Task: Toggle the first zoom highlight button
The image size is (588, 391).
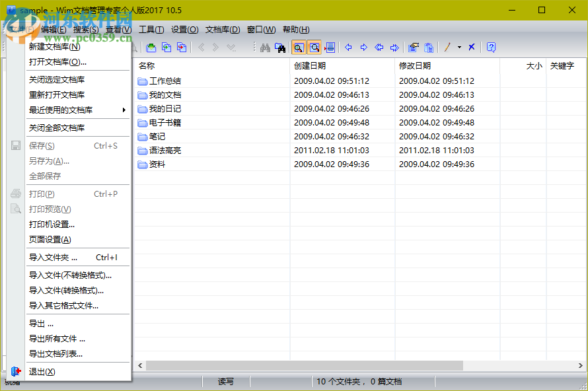Action: pos(299,47)
